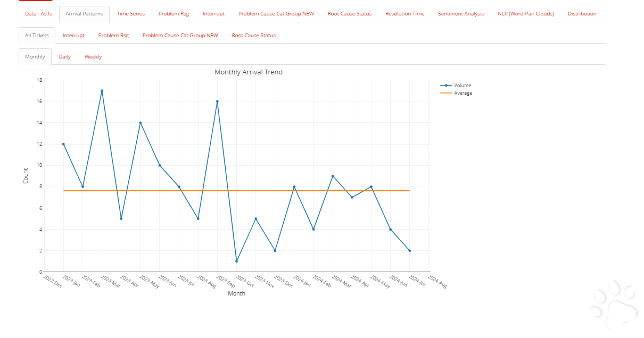Open the top-row Root Cause Status tab

pyautogui.click(x=350, y=14)
